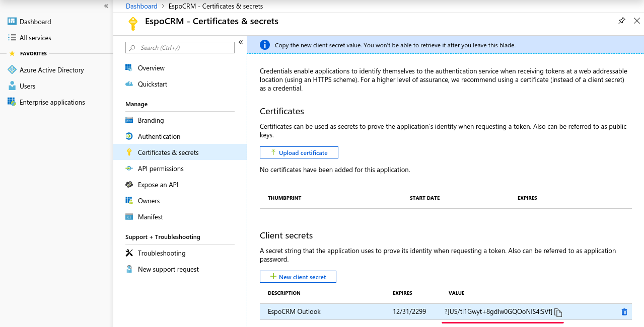Copy the client secret value to clipboard
The image size is (644, 327).
coord(558,312)
